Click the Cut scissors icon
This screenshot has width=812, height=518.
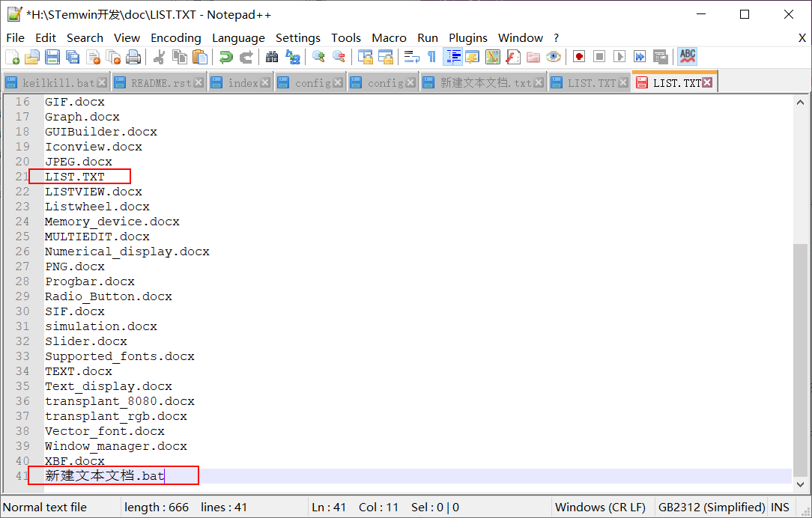[159, 57]
